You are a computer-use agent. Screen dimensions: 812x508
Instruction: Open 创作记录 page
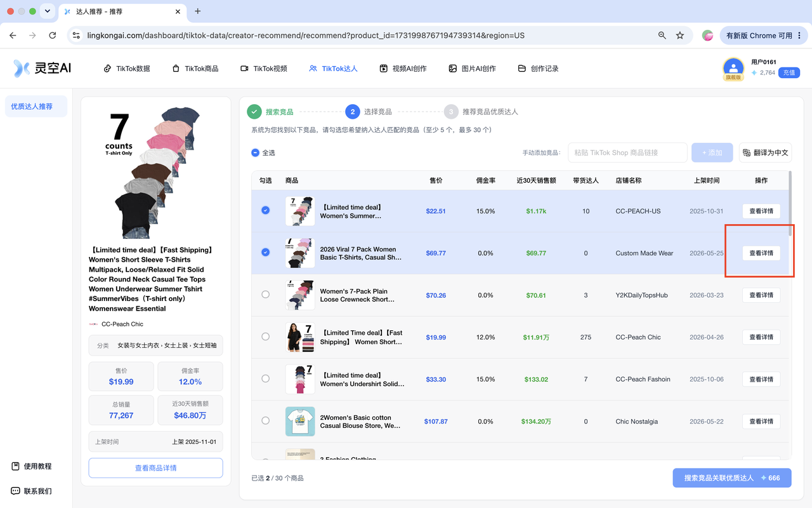(x=539, y=69)
